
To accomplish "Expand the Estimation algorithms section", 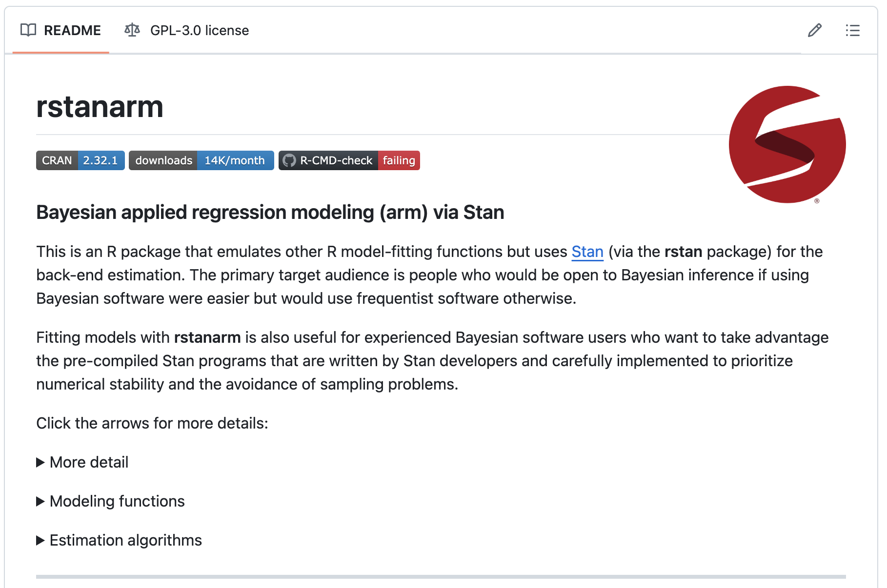I will coord(125,540).
